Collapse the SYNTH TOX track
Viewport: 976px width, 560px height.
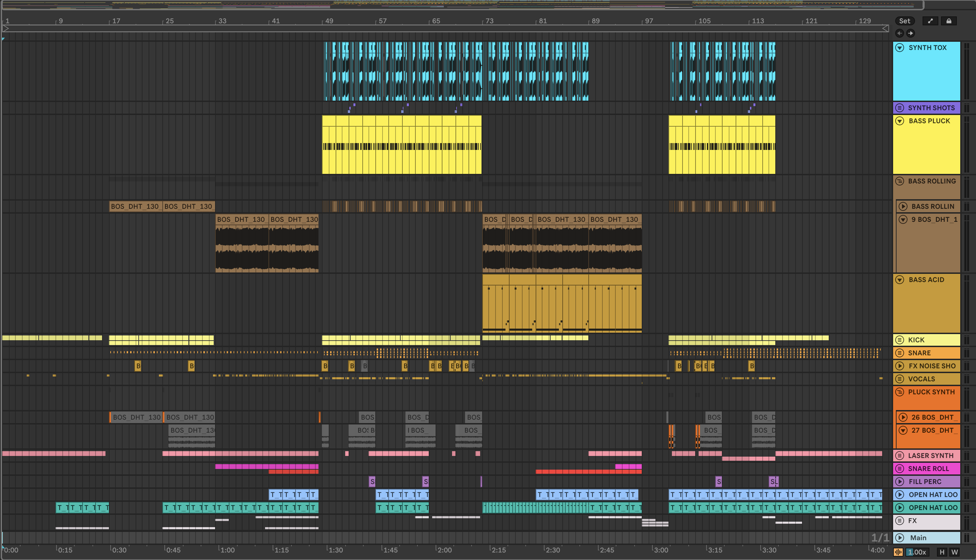pos(899,48)
